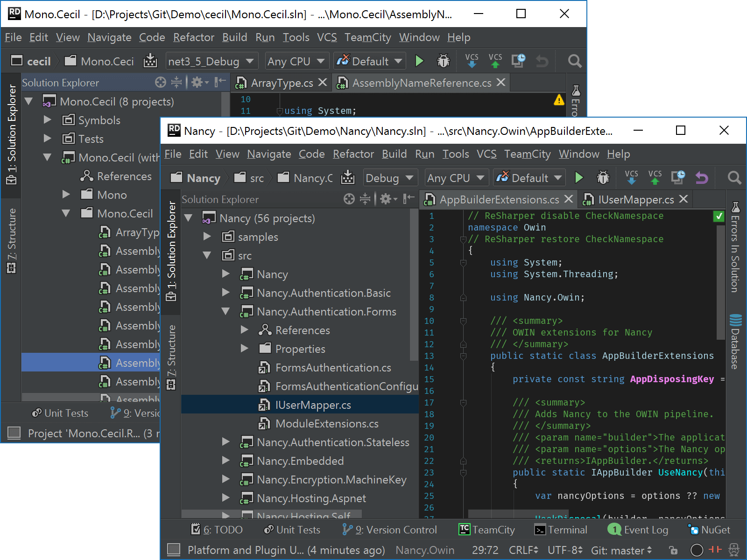Open show history icon in Nancy toolbar
Screen dimensions: 747x560
(x=678, y=177)
